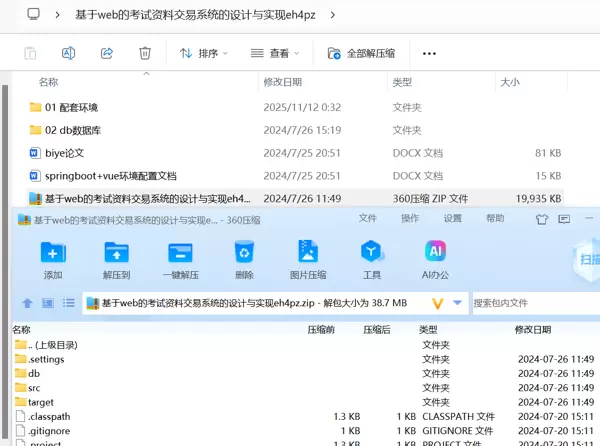
Task: Open the archive path dropdown arrow
Action: tap(458, 303)
